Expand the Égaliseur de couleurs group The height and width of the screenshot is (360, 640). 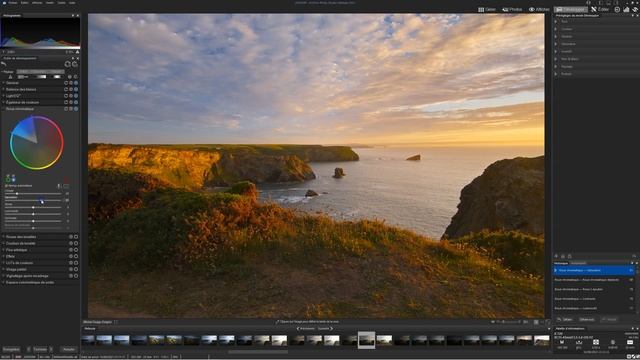pyautogui.click(x=4, y=102)
